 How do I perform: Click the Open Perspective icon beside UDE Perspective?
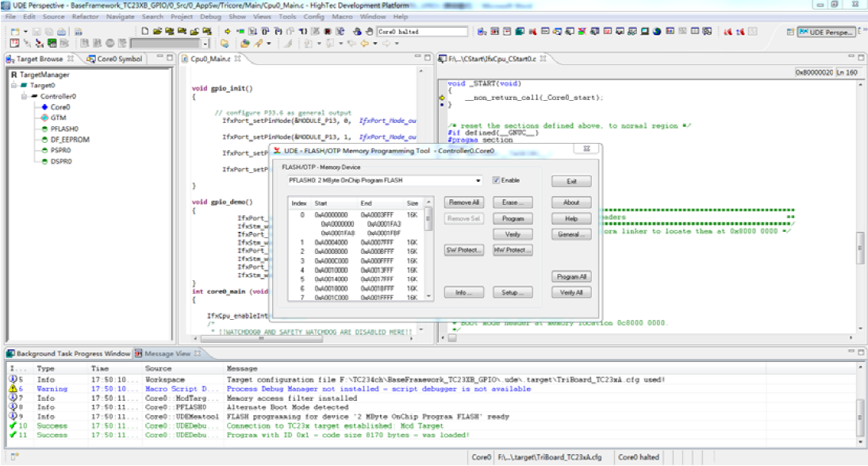791,32
